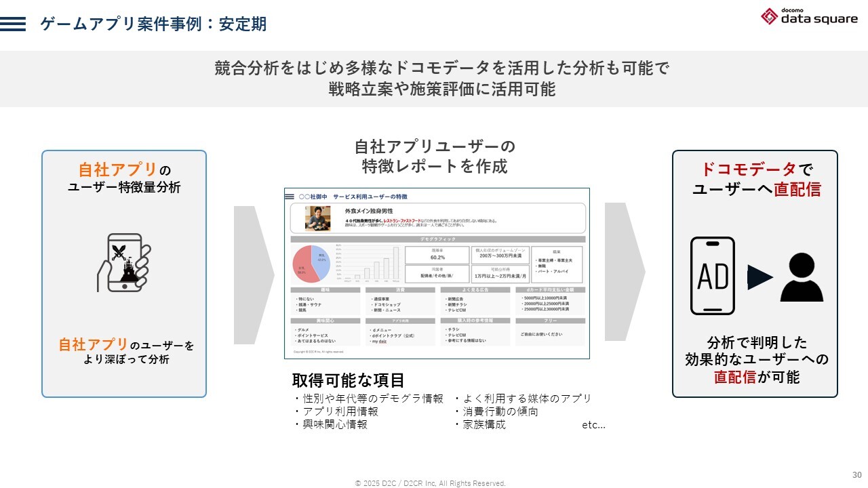Click the black play triangle arrow
Screen dimensions: 868x488
pyautogui.click(x=760, y=277)
